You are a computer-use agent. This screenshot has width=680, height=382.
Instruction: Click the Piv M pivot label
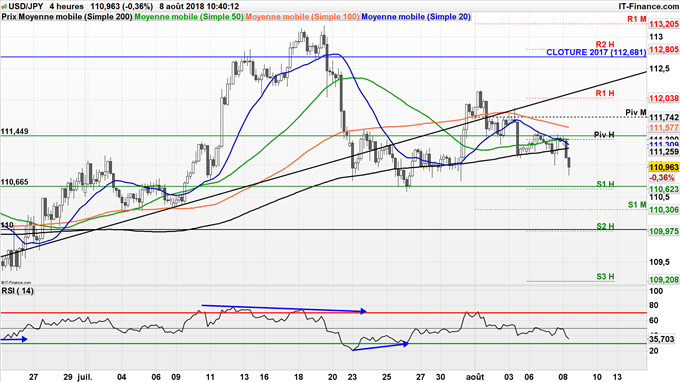[x=636, y=112]
